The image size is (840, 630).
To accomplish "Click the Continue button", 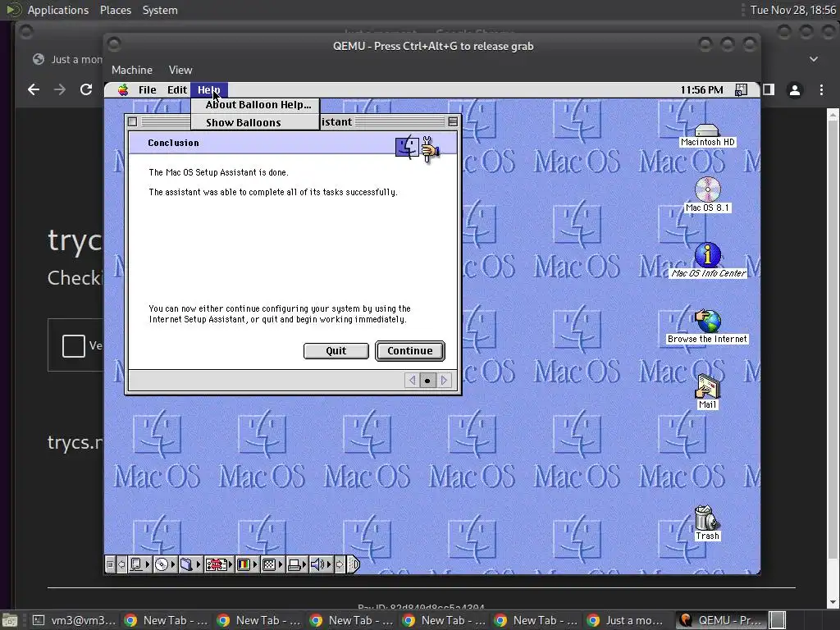I will coord(410,351).
